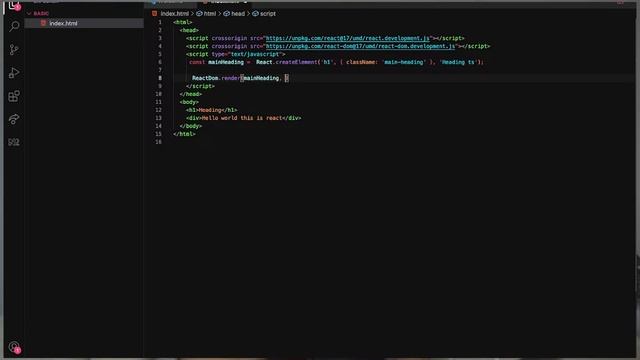Click line number 8 in the gutter
The width and height of the screenshot is (640, 360).
[160, 78]
